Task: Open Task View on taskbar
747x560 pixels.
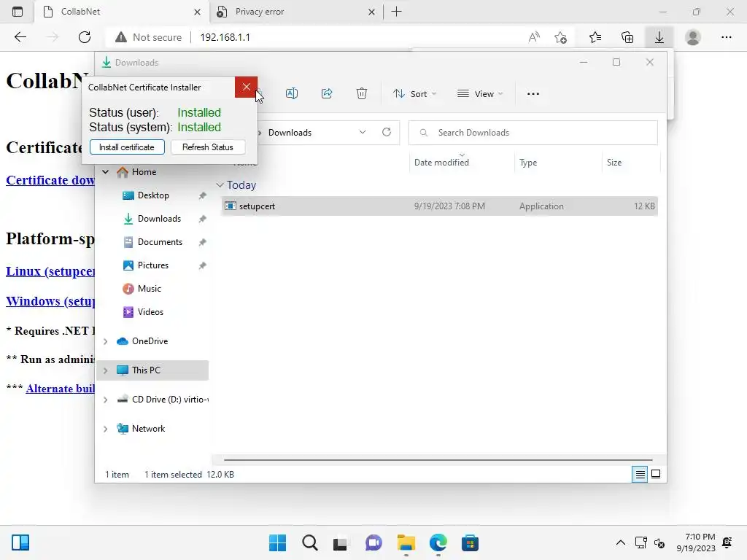Action: click(x=340, y=542)
